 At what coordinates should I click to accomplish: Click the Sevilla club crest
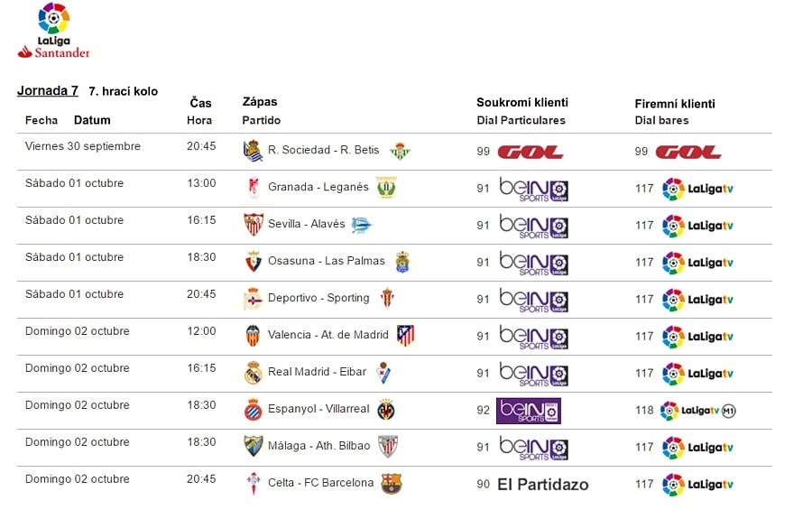click(254, 225)
